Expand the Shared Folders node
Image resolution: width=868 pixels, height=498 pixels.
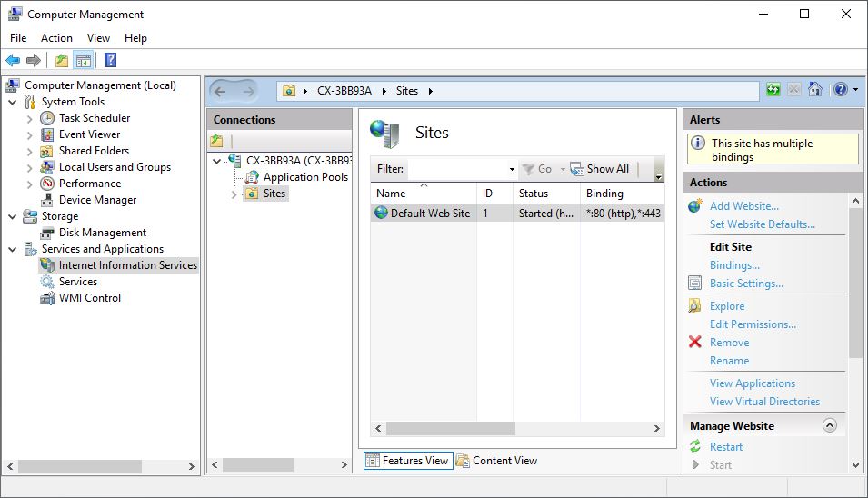pyautogui.click(x=29, y=151)
